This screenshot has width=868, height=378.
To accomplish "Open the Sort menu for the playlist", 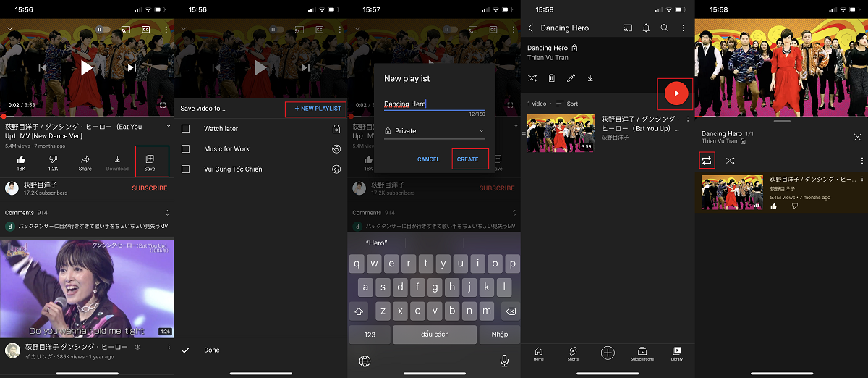I will [x=567, y=104].
